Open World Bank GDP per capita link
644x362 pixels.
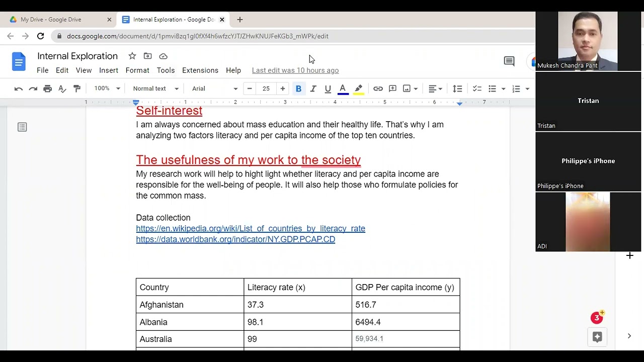point(235,239)
